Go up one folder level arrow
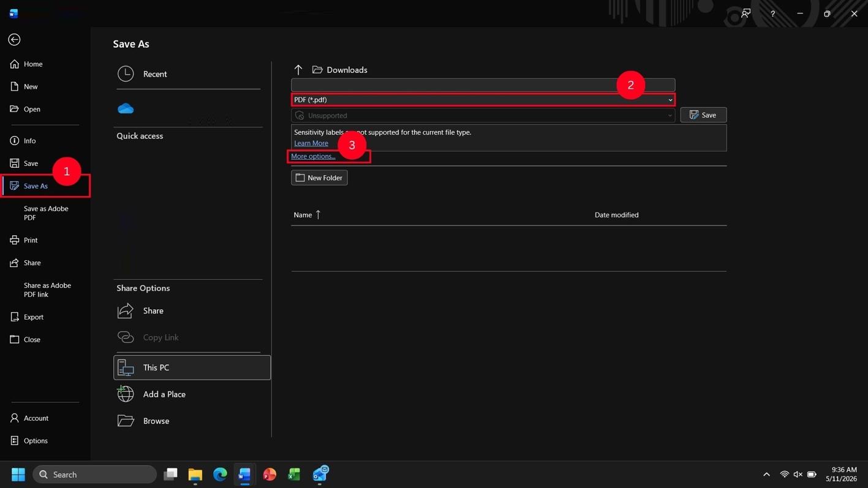Viewport: 868px width, 488px height. tap(298, 70)
